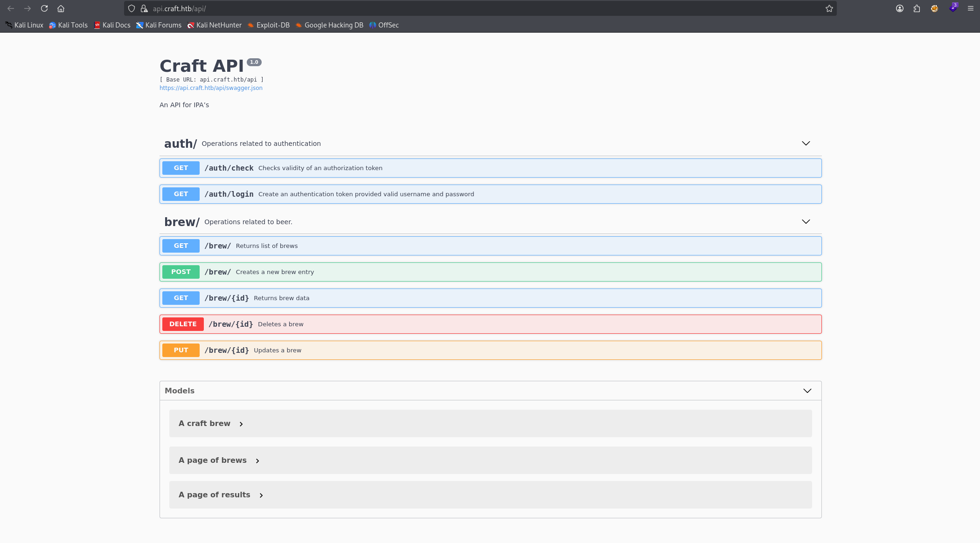Expand DELETE /brew/{id} operation
The image size is (980, 543).
pyautogui.click(x=490, y=324)
